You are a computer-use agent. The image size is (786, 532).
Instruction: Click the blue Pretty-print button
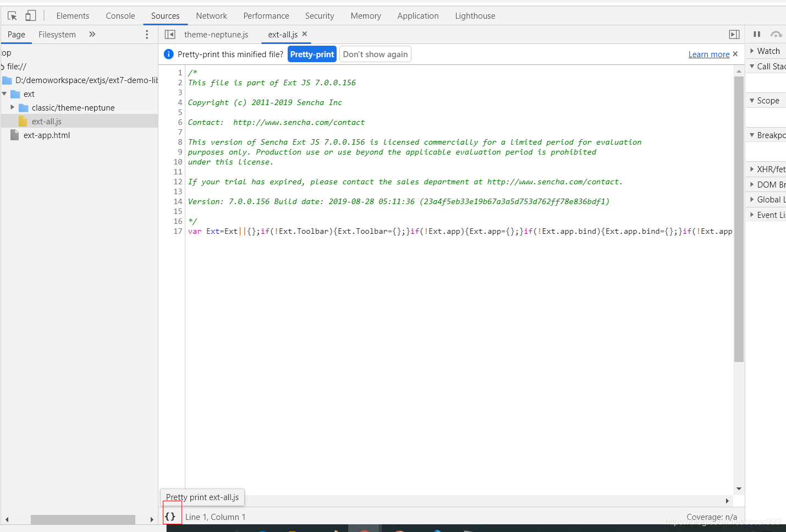[x=312, y=54]
